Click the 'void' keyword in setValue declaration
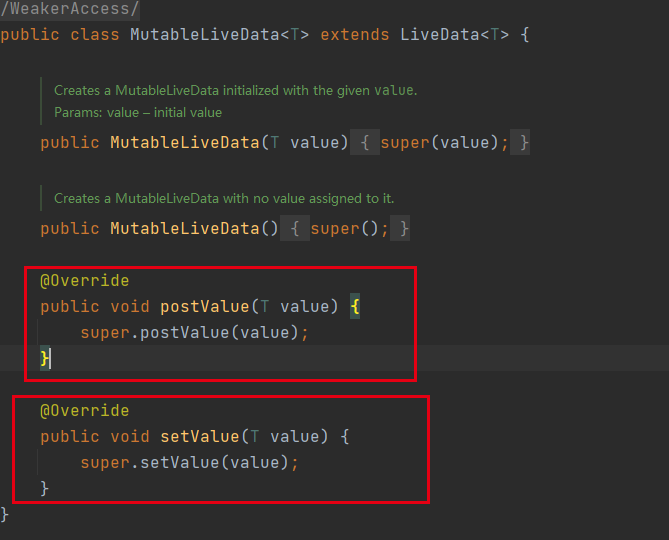 pyautogui.click(x=130, y=437)
